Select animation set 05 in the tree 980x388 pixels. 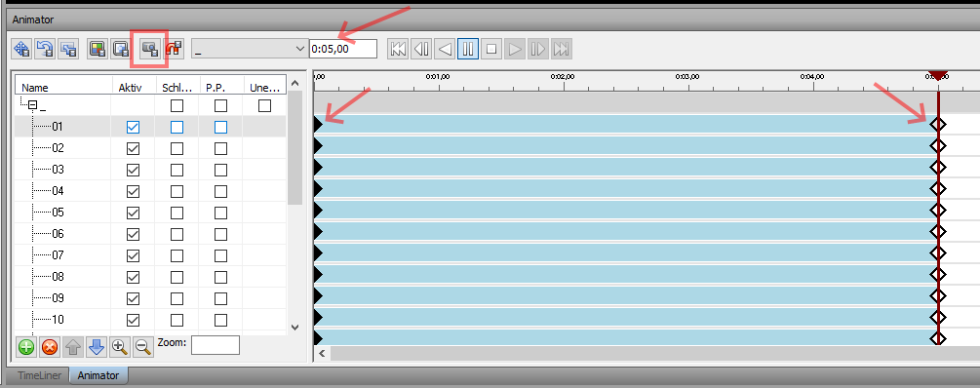pyautogui.click(x=59, y=213)
